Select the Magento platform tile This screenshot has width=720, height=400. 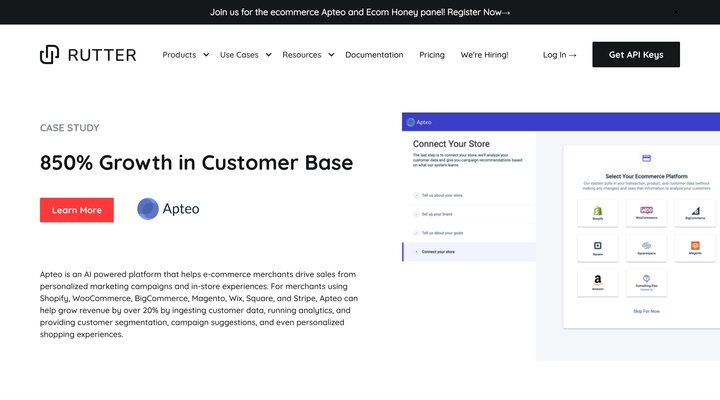[x=695, y=247]
